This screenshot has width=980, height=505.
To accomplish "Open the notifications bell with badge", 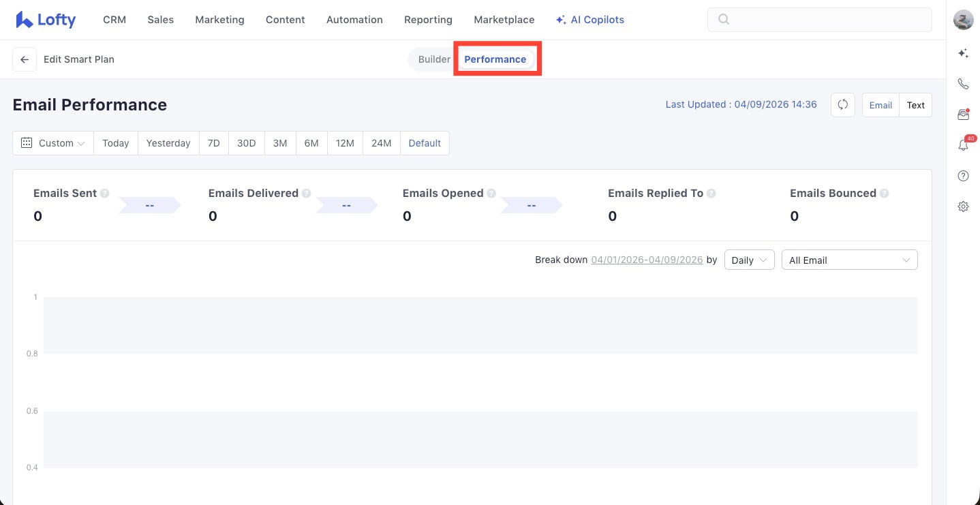I will click(x=963, y=145).
